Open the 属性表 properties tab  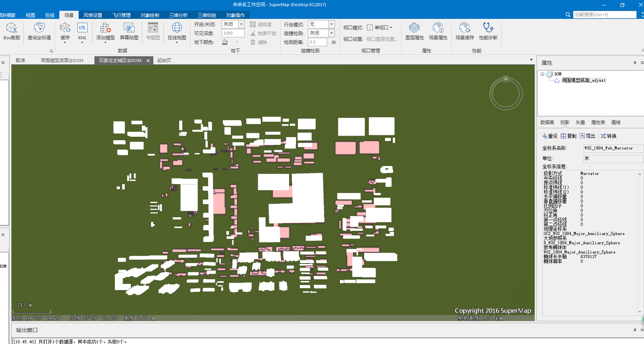click(598, 122)
